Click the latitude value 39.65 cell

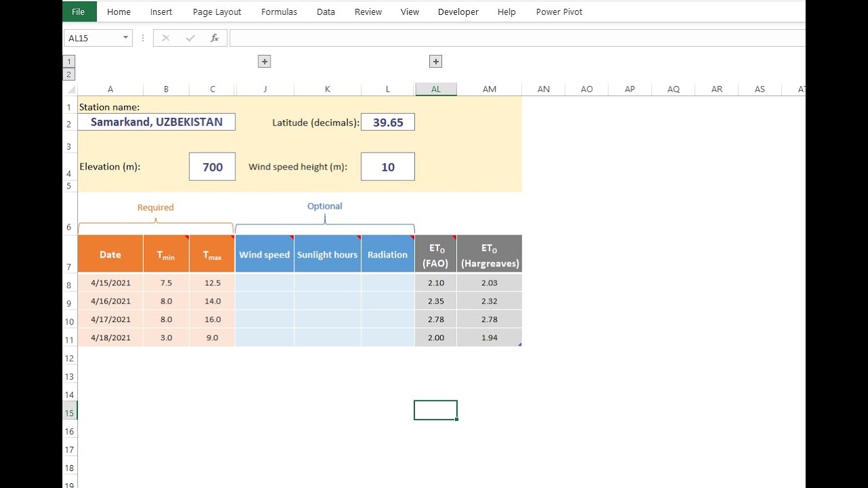388,122
